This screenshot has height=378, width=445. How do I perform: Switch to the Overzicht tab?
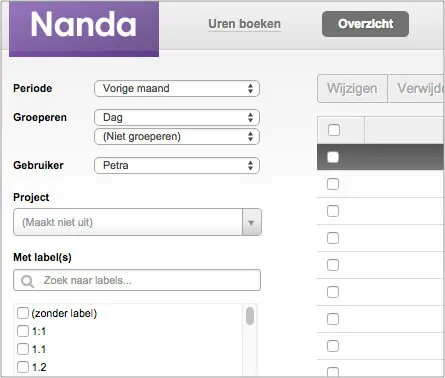[365, 24]
